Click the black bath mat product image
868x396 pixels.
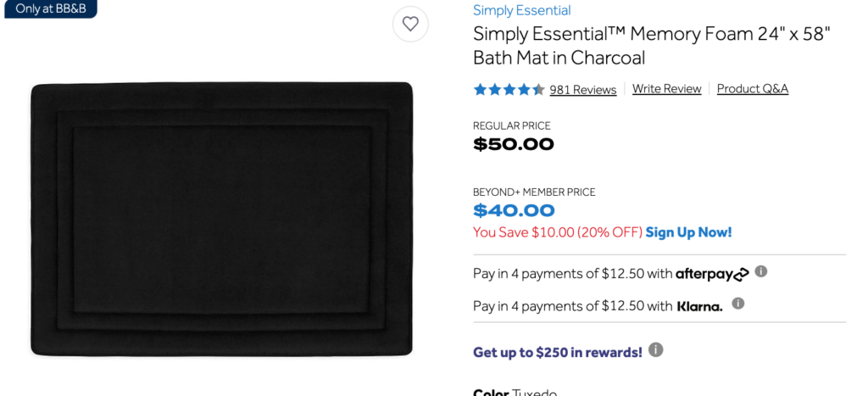point(221,220)
